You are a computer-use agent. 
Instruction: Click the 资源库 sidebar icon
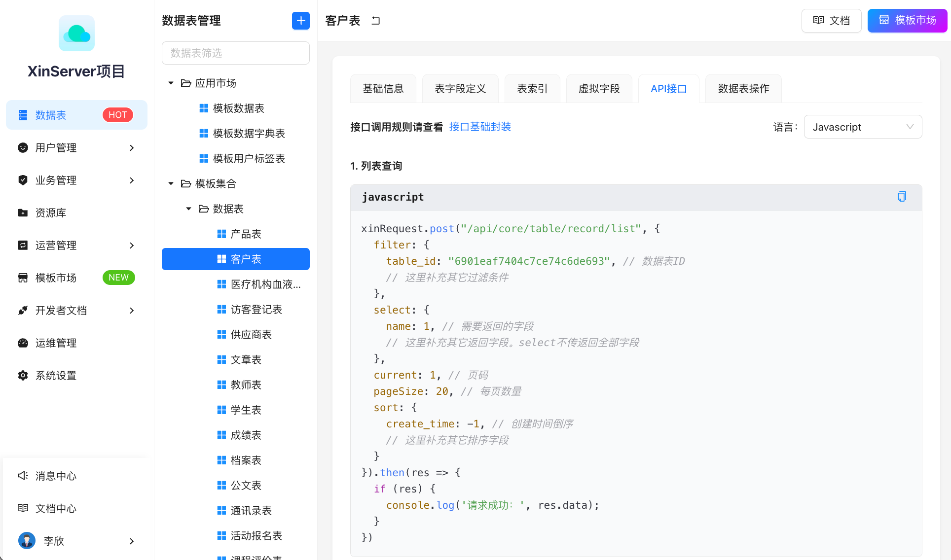coord(23,212)
